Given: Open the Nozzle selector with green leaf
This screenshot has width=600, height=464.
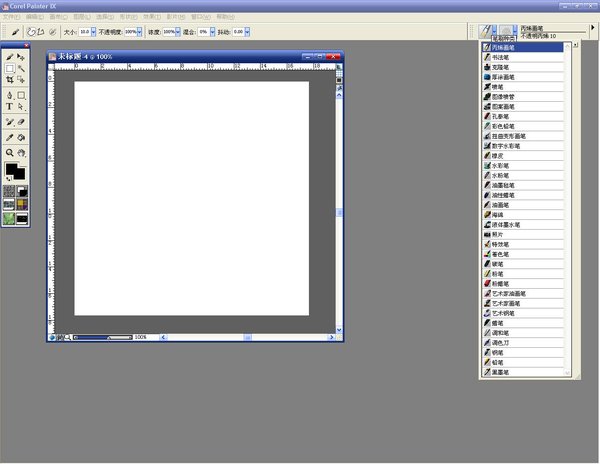Looking at the screenshot, I should tap(9, 218).
